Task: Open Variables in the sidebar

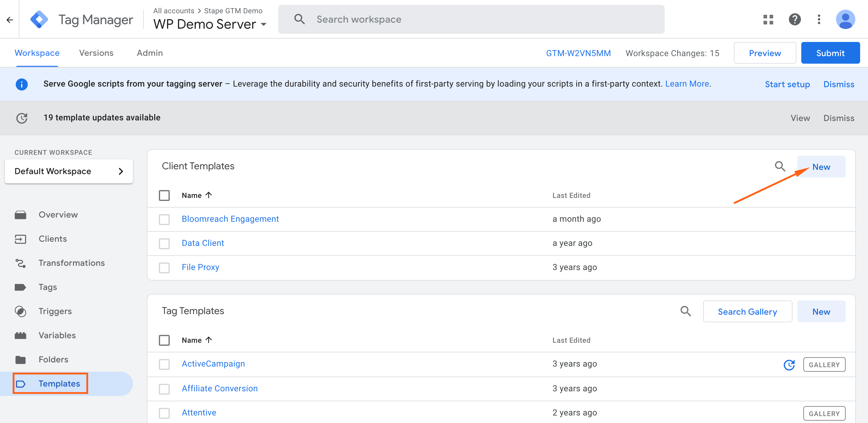Action: point(57,336)
